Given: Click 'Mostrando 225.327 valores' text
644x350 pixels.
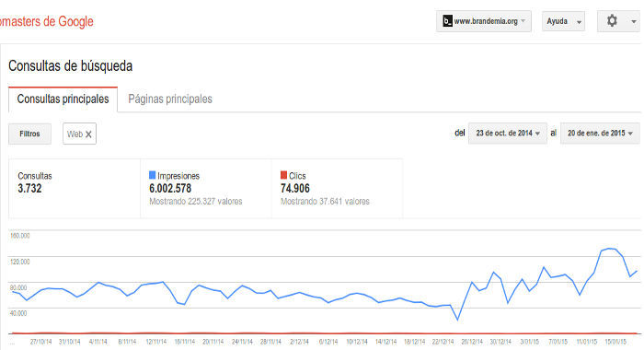Looking at the screenshot, I should click(195, 202).
